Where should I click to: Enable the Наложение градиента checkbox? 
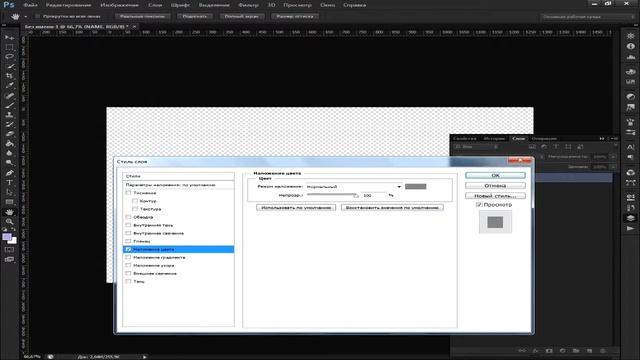[128, 258]
